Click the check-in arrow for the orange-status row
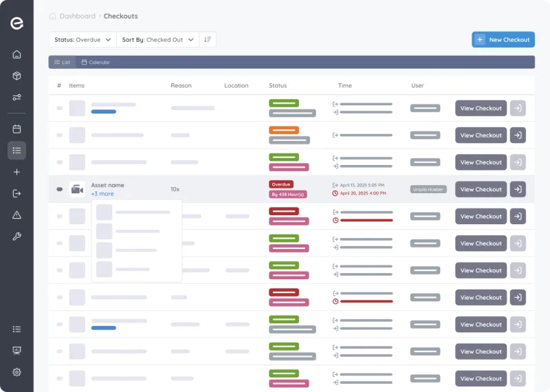Viewport: 550px width, 392px height. [x=518, y=135]
